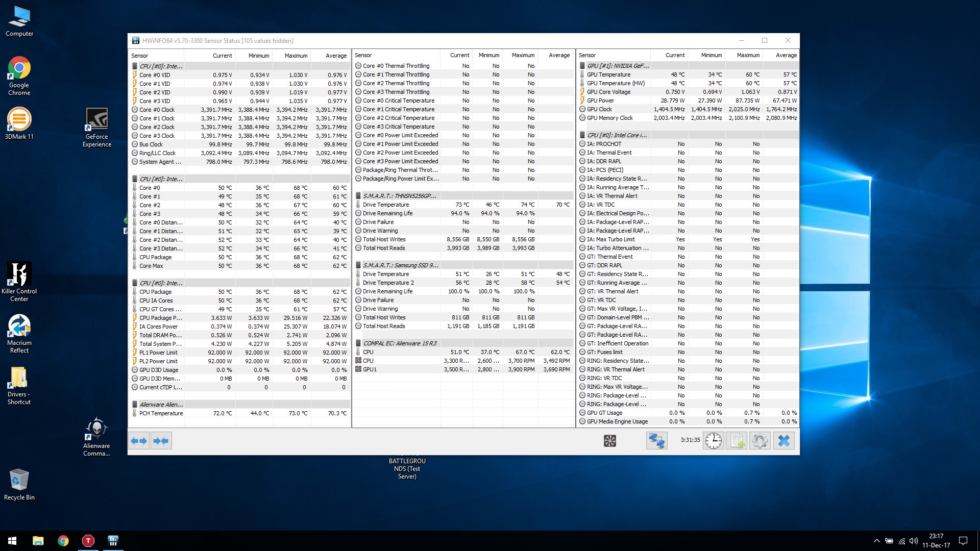Select the PCH Temperature row
The height and width of the screenshot is (551, 980).
tap(240, 413)
